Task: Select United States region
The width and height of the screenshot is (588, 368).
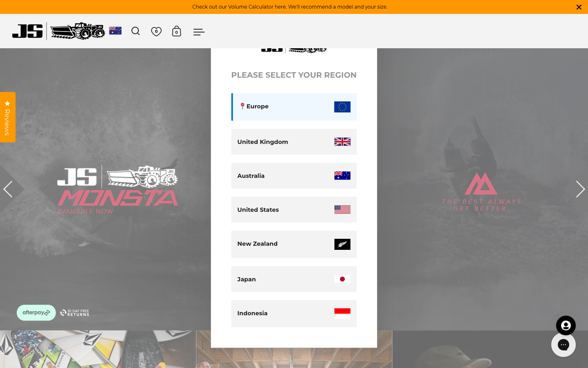Action: (x=294, y=210)
